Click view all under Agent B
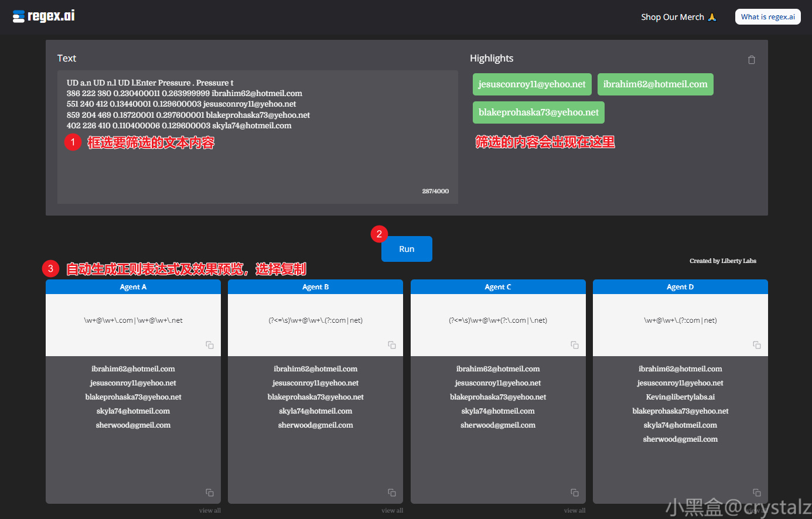 coord(393,510)
